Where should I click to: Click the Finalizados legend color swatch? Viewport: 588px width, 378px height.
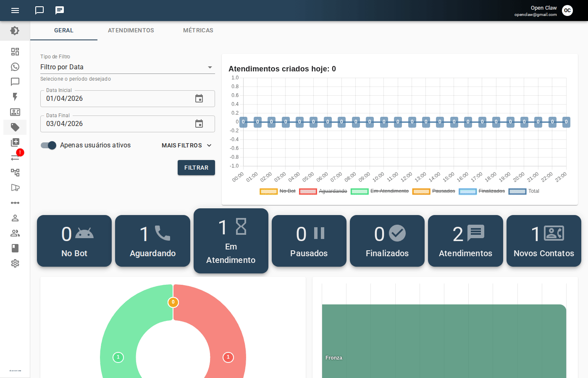point(467,192)
